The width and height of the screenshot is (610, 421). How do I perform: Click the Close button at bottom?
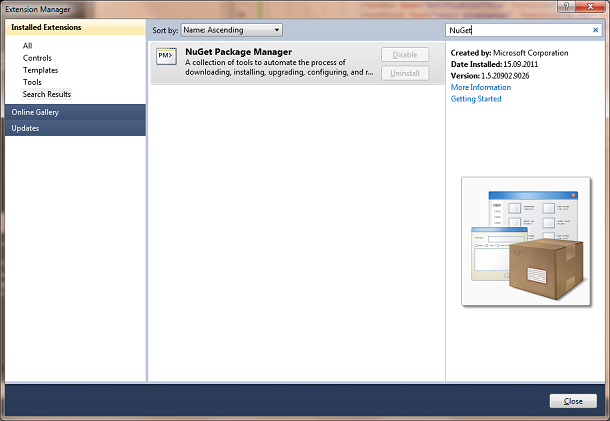tap(573, 401)
